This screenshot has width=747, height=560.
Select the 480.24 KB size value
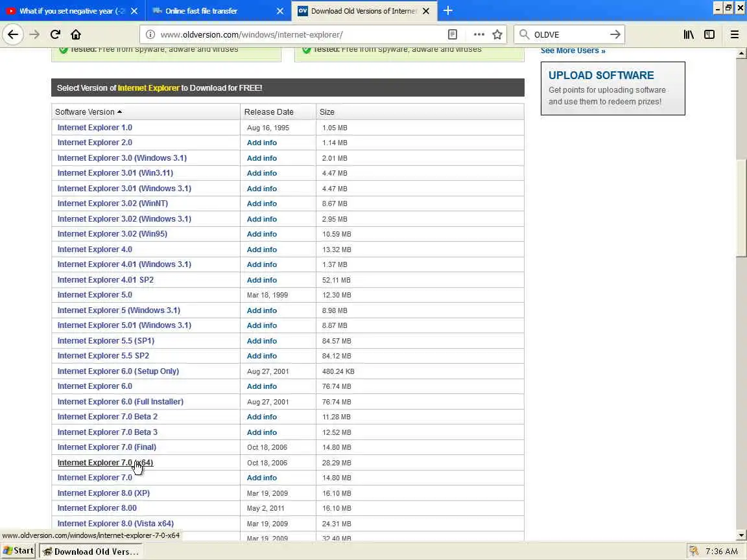(338, 371)
